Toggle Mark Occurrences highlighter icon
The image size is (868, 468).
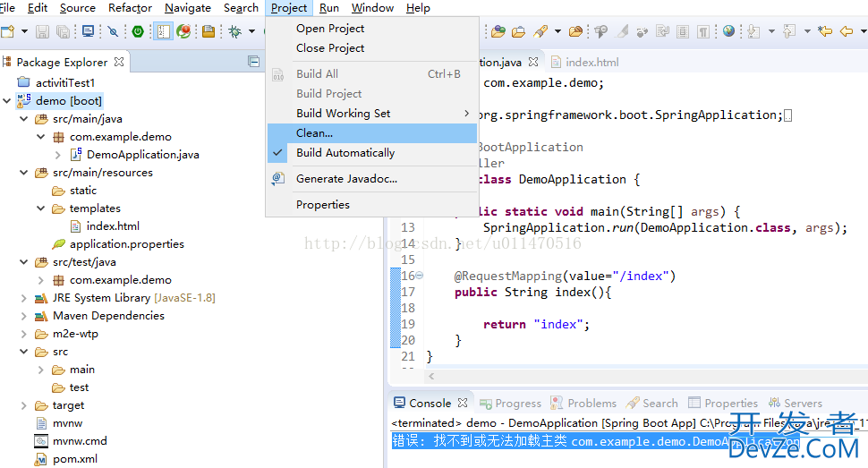point(623,31)
